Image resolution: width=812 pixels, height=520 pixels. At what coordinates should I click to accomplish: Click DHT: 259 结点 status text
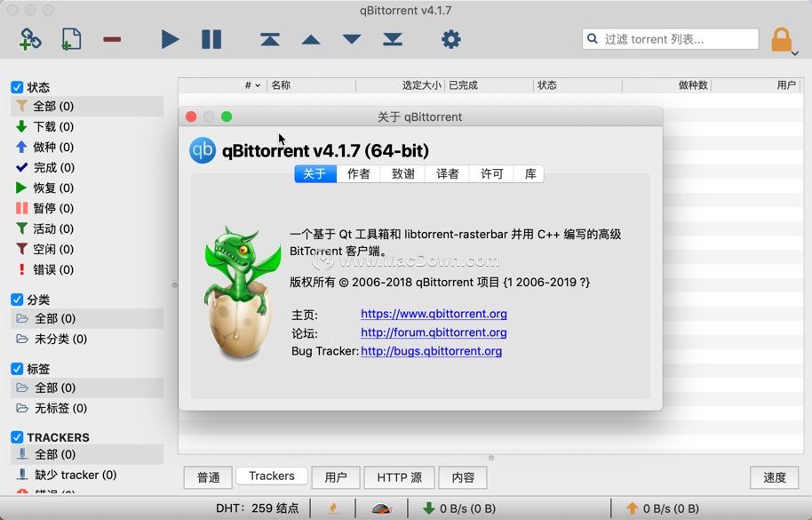[258, 508]
